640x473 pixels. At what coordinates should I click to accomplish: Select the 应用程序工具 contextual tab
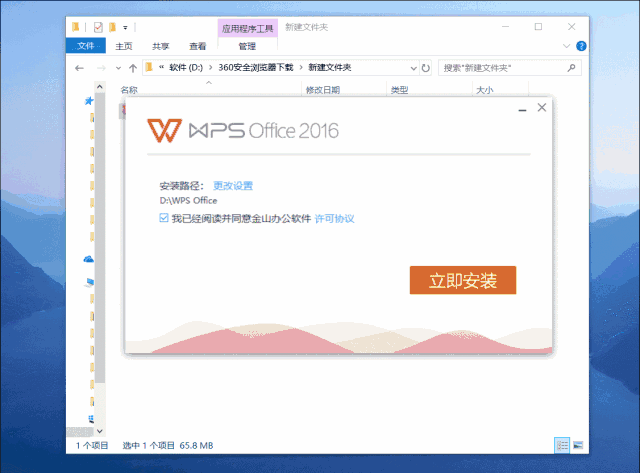click(x=247, y=29)
